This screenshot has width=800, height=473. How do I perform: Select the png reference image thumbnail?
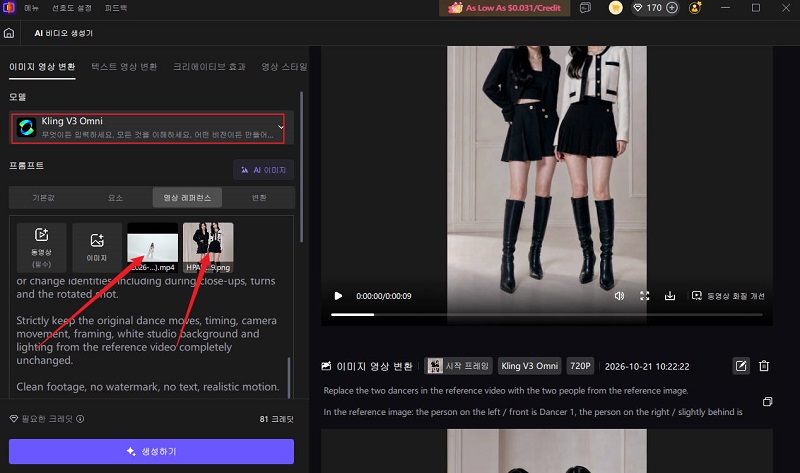pos(208,247)
